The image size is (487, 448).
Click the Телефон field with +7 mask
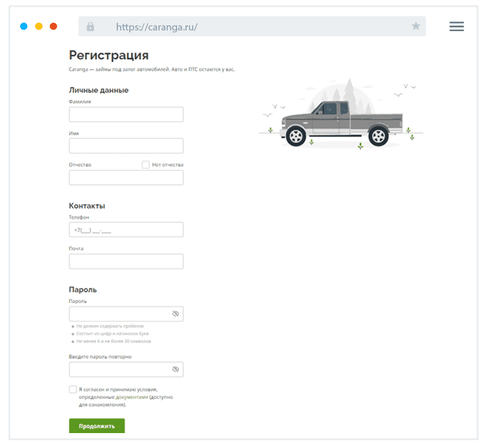[126, 230]
